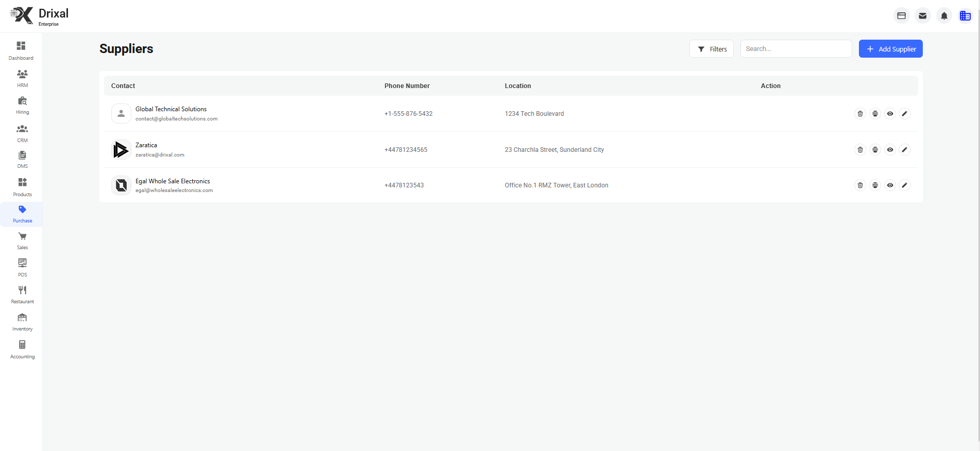The height and width of the screenshot is (451, 980).
Task: Show Egal Whole Sale Electronics via eye icon
Action: coord(890,185)
